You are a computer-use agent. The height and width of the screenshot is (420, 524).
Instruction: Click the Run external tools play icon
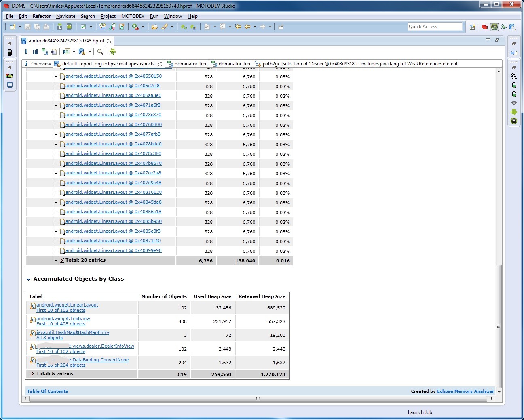pyautogui.click(x=135, y=27)
